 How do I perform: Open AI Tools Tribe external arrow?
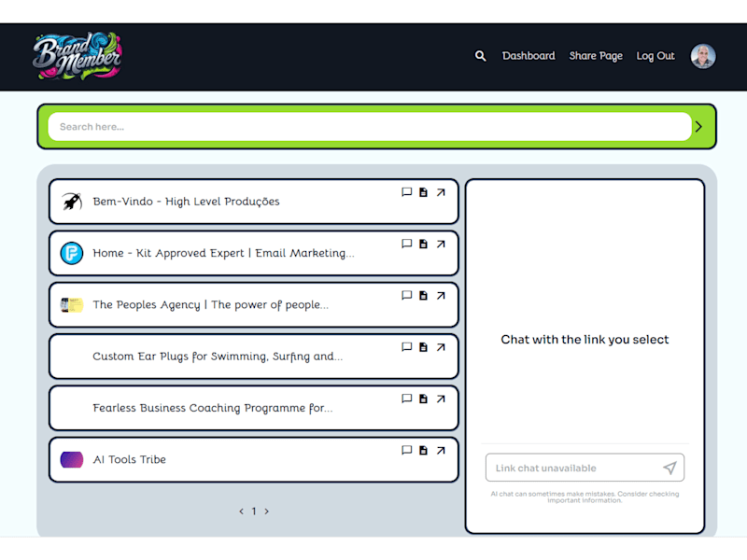click(441, 451)
